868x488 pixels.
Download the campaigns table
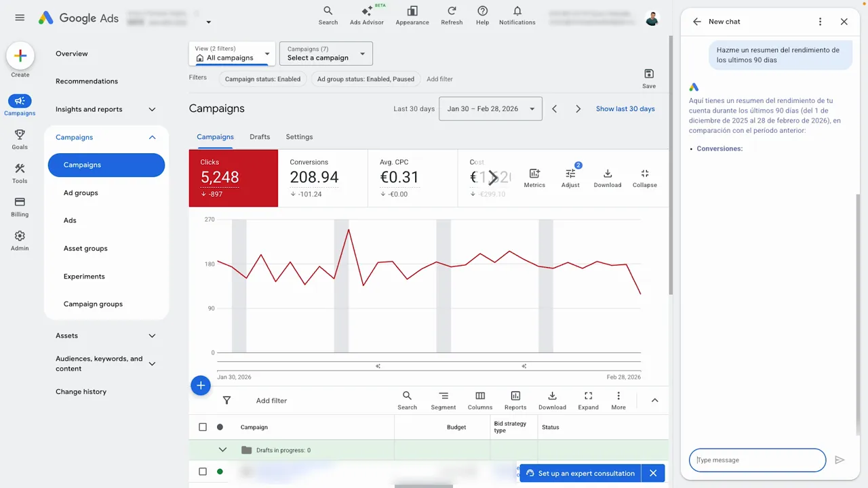pos(552,400)
